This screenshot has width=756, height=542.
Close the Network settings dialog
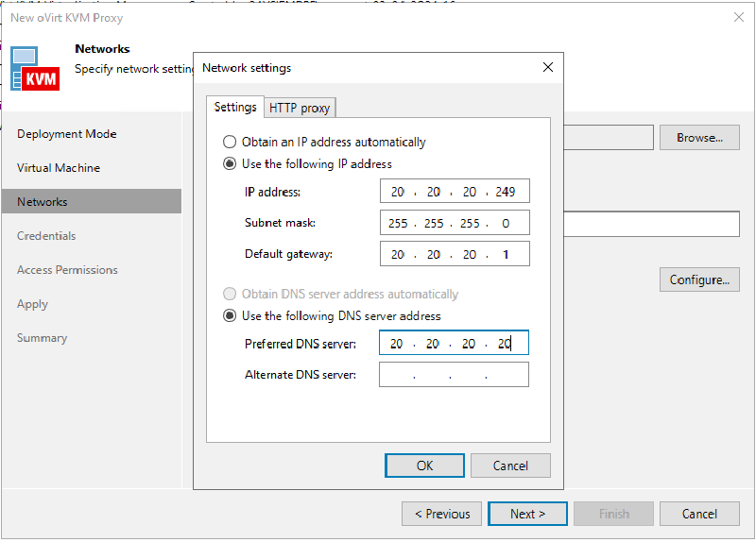[x=548, y=67]
